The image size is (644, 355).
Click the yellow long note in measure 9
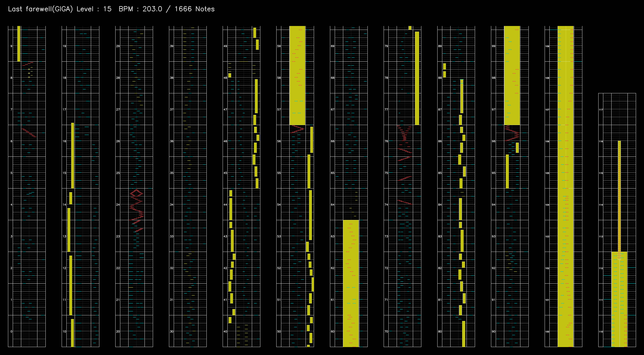[19, 44]
